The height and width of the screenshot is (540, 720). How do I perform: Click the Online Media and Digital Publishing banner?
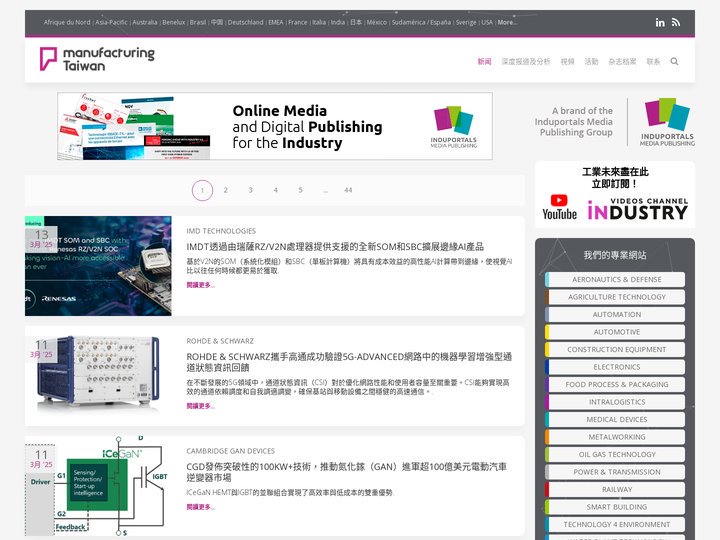click(275, 126)
